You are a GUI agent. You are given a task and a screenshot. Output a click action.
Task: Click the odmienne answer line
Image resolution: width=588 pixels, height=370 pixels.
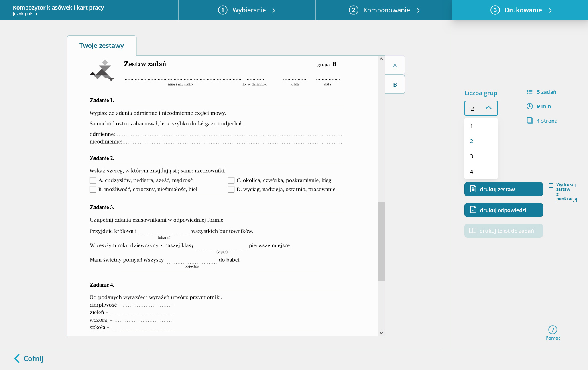(229, 135)
